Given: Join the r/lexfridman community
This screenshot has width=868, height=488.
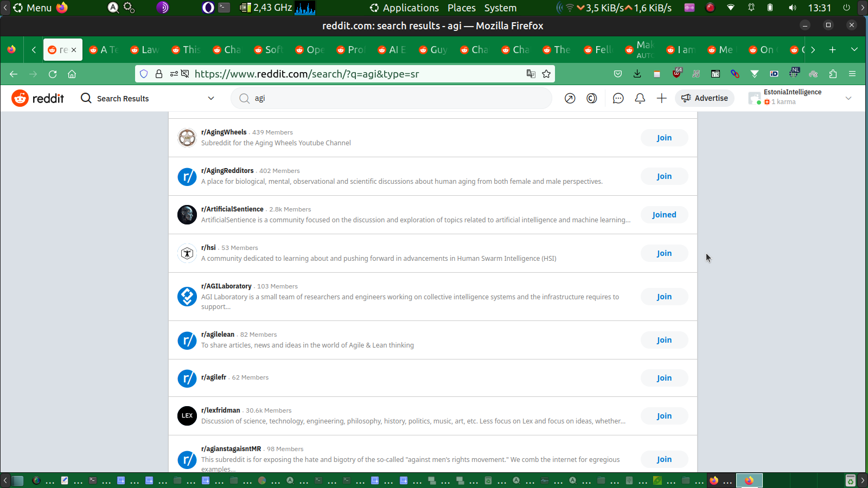Looking at the screenshot, I should pyautogui.click(x=664, y=416).
